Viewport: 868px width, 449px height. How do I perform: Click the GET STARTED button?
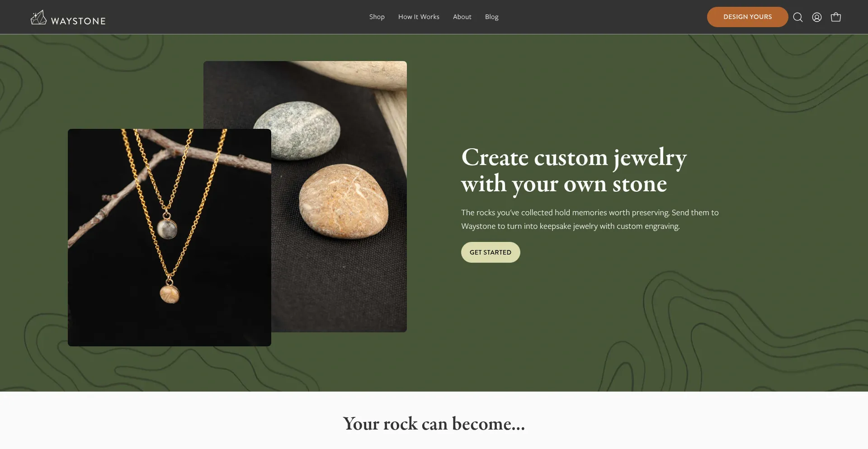tap(491, 252)
